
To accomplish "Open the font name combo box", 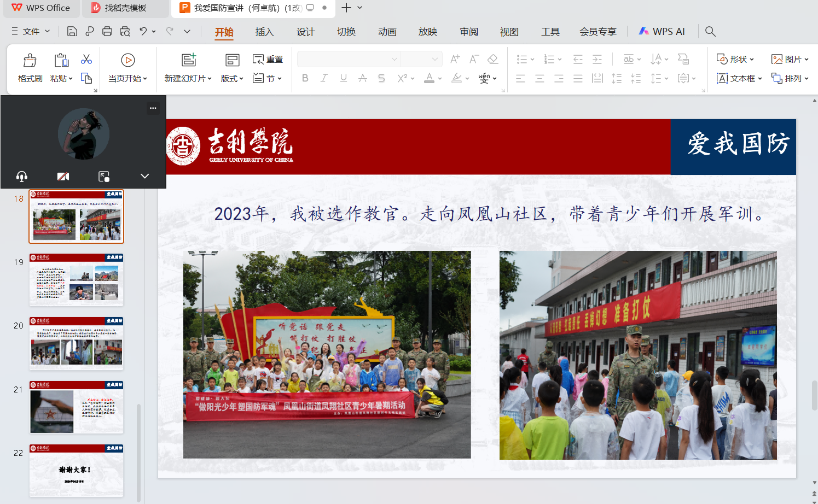I will coord(349,59).
